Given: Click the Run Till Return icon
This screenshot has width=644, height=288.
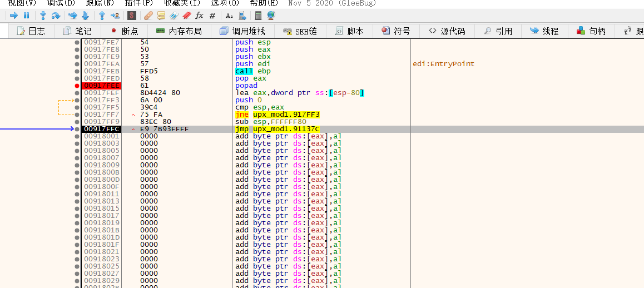Looking at the screenshot, I should click(x=102, y=16).
